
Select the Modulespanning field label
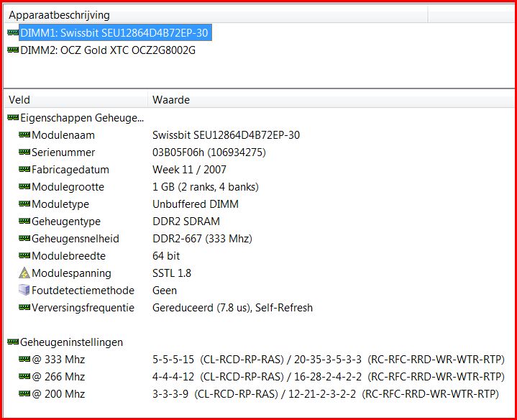pyautogui.click(x=72, y=273)
